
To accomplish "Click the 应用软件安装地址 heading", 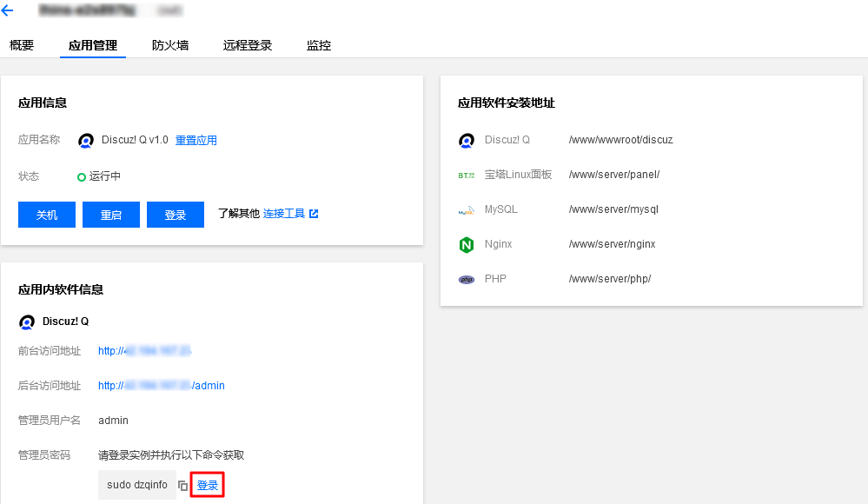I will tap(507, 103).
